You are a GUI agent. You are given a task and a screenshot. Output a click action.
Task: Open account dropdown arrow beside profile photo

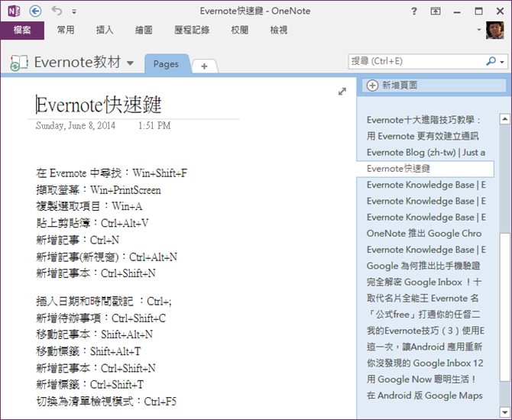(x=479, y=30)
